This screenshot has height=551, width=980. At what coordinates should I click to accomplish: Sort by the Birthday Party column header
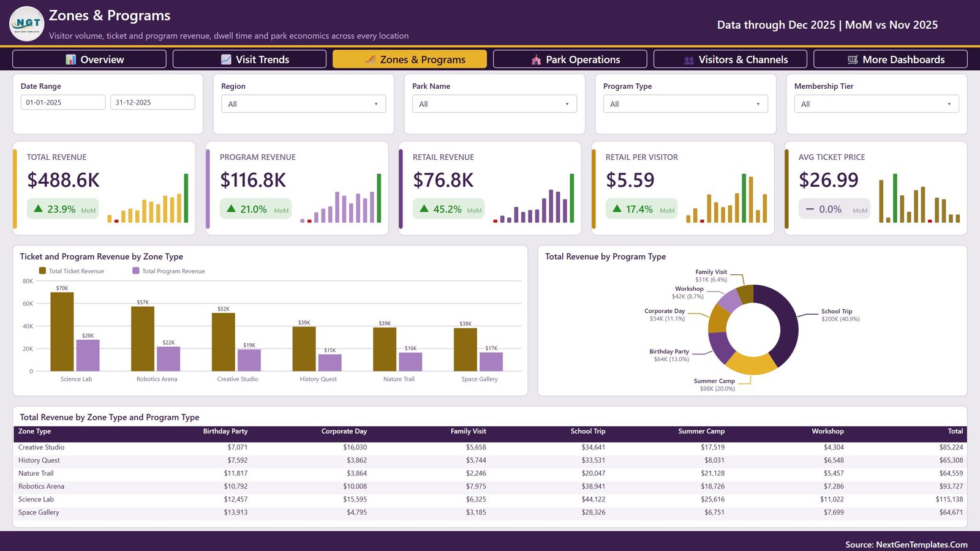click(225, 431)
